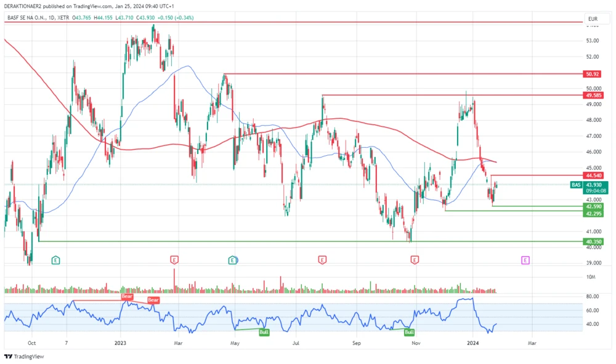
Task: Select the 50.92 resistance price label
Action: coord(592,75)
